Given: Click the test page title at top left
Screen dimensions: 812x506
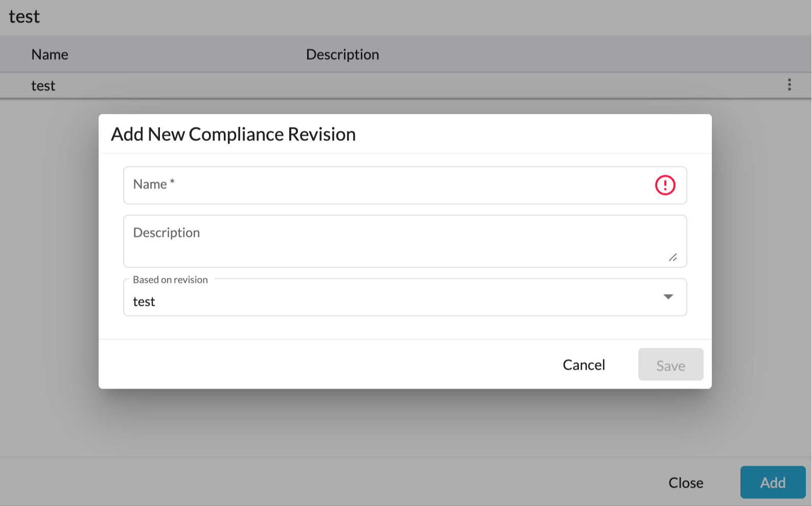Looking at the screenshot, I should (x=23, y=16).
